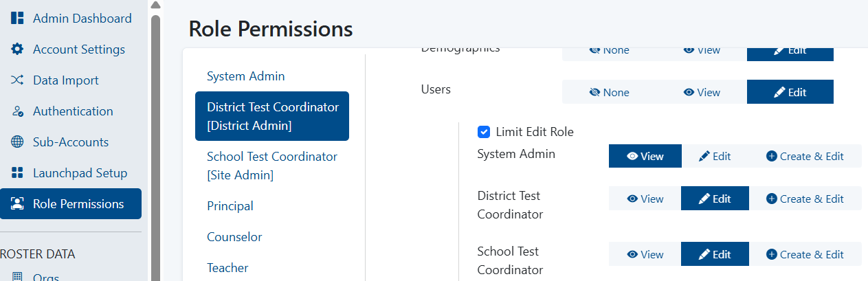Select the System Admin role
868x281 pixels.
click(246, 76)
